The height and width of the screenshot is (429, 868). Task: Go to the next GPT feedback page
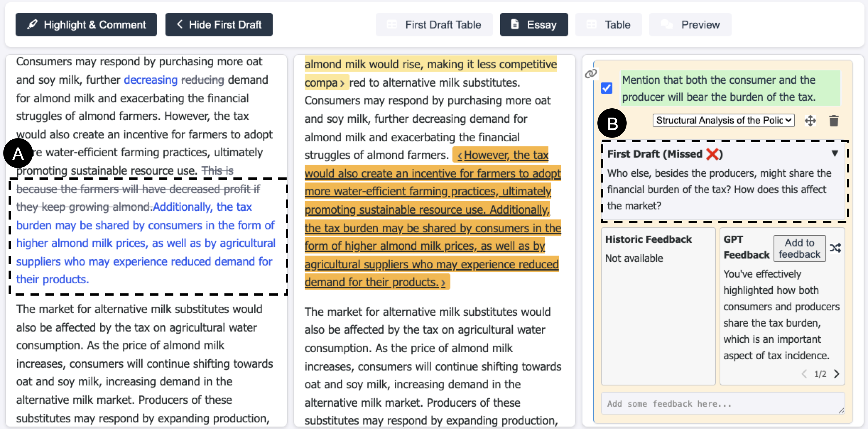click(x=836, y=374)
